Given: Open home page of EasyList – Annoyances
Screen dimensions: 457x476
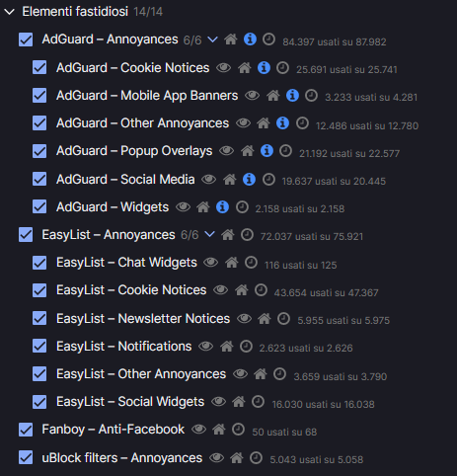Looking at the screenshot, I should pyautogui.click(x=228, y=235).
